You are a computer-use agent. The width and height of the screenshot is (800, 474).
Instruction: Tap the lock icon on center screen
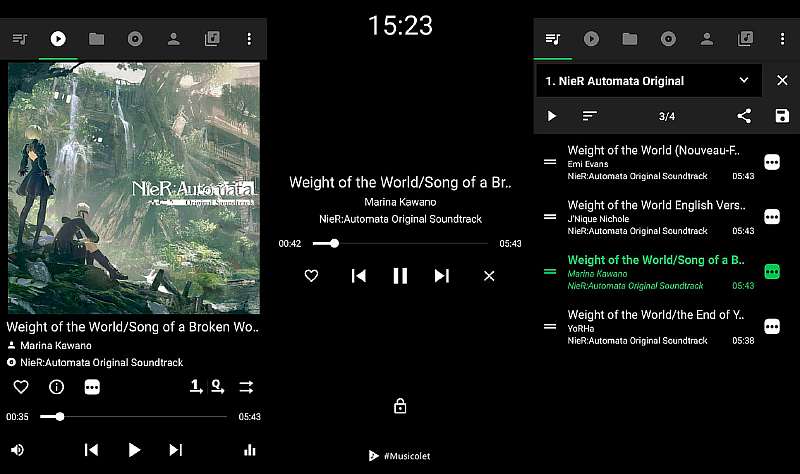click(x=400, y=406)
